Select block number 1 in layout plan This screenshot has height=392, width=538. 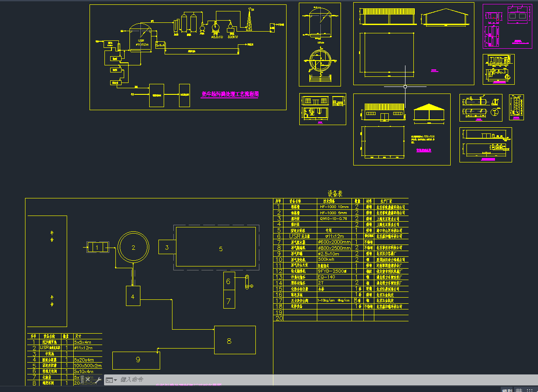pyautogui.click(x=97, y=248)
